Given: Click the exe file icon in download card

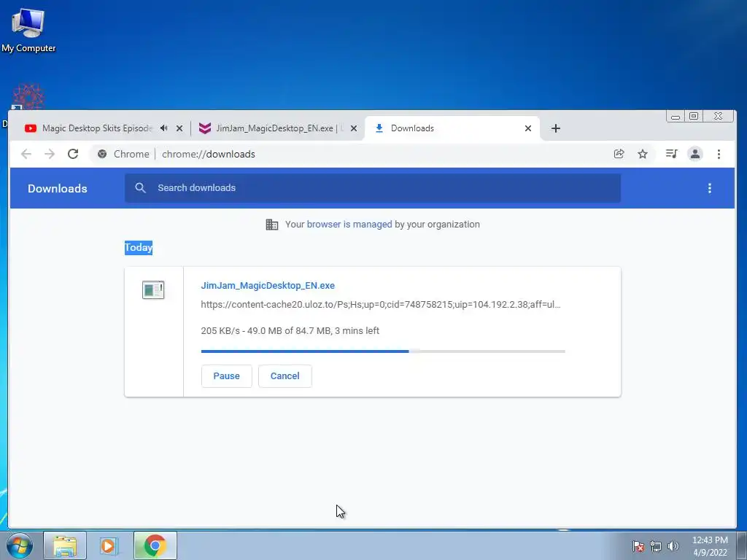Looking at the screenshot, I should click(153, 289).
